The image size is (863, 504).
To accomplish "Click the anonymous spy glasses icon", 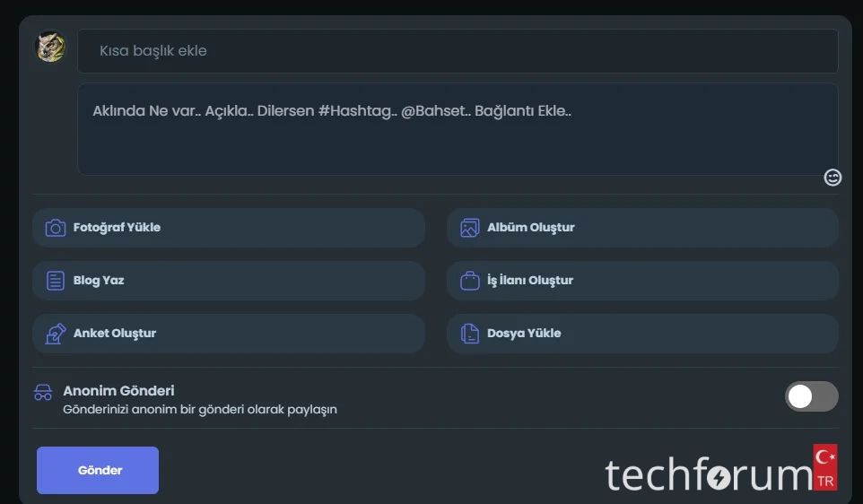I will click(x=43, y=393).
